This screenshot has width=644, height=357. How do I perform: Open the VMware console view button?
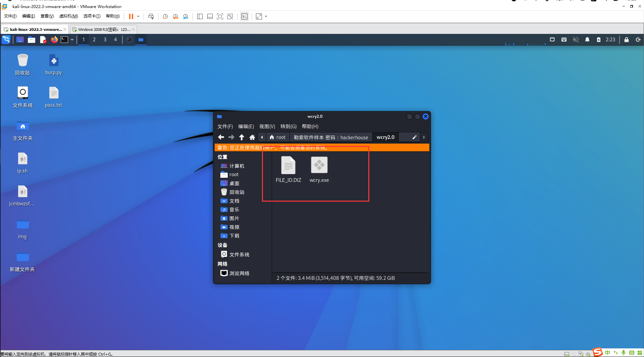point(245,16)
